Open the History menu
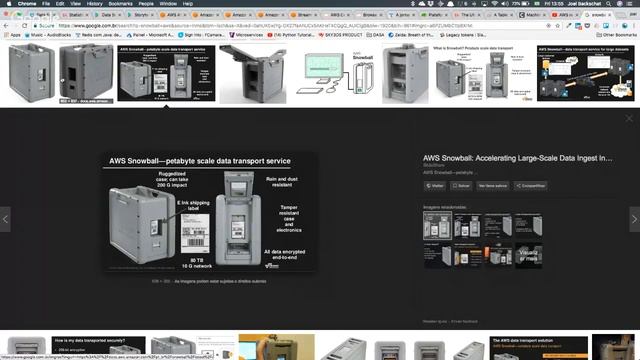 coord(94,4)
